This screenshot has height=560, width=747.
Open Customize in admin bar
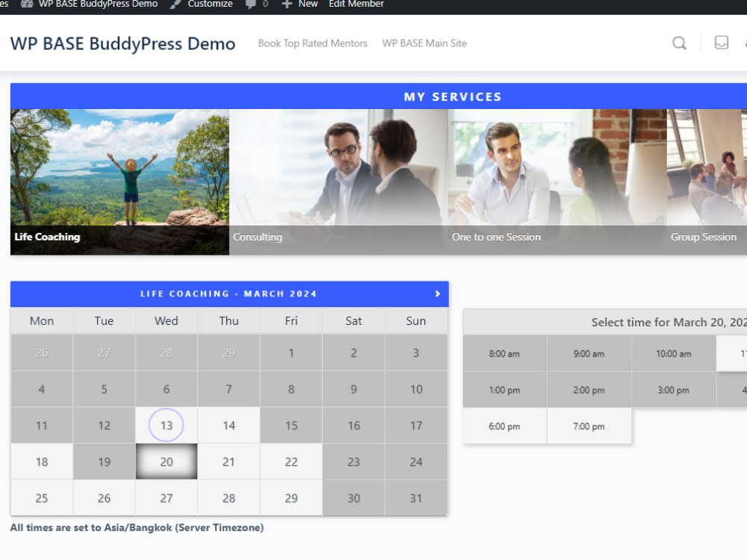(x=210, y=4)
